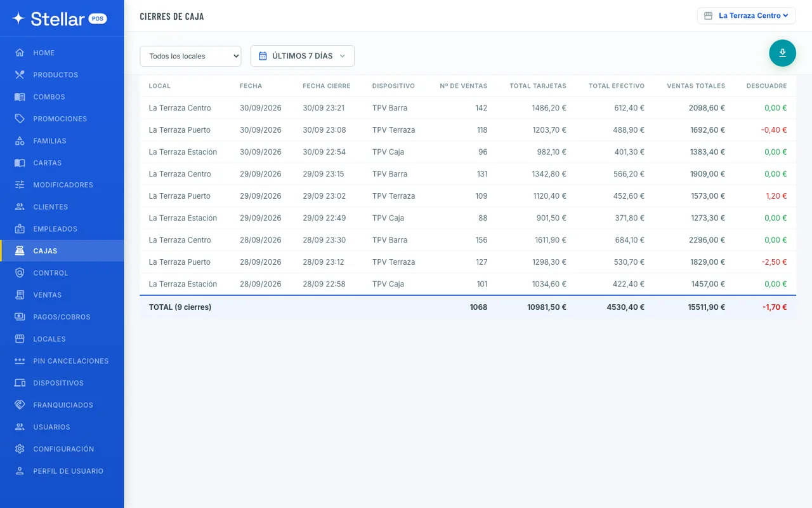Click the calendar icon in date filter
812x508 pixels.
(263, 56)
